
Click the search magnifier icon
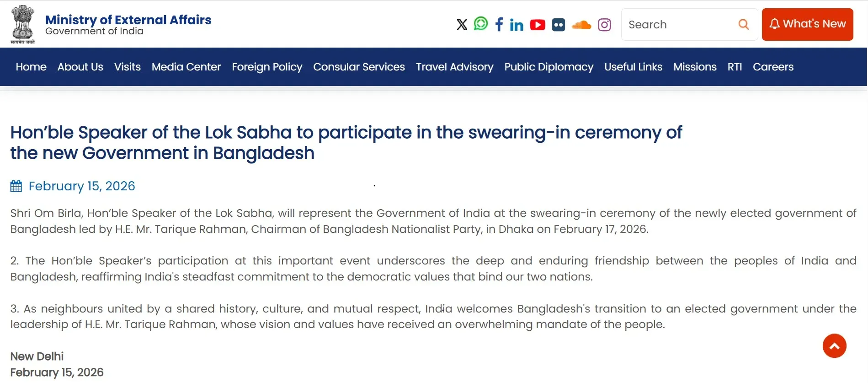click(x=743, y=24)
